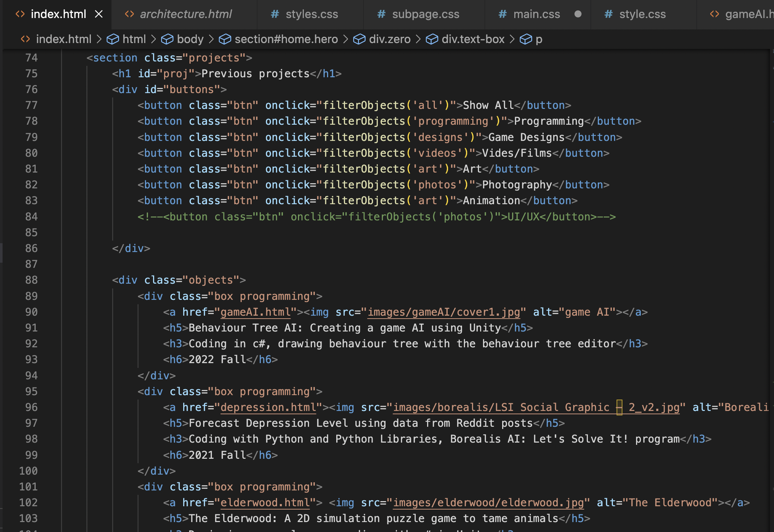The width and height of the screenshot is (774, 532).
Task: Close the index.html tab
Action: [x=99, y=14]
